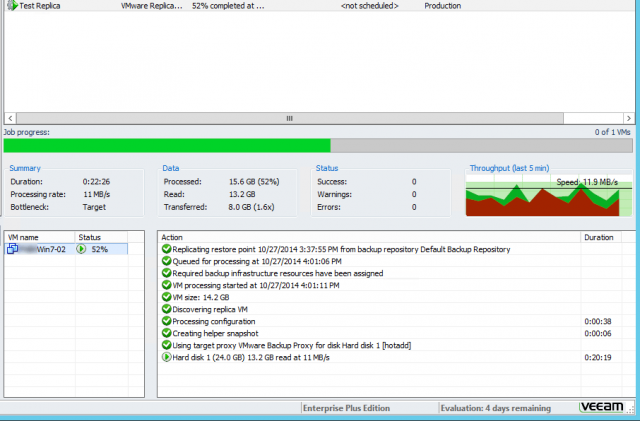Select 'Queued for processing at' action text
This screenshot has height=421, width=640.
(x=257, y=261)
